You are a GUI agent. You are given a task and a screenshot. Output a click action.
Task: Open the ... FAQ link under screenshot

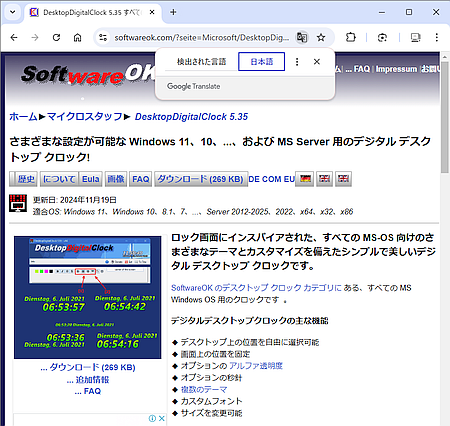(x=88, y=391)
